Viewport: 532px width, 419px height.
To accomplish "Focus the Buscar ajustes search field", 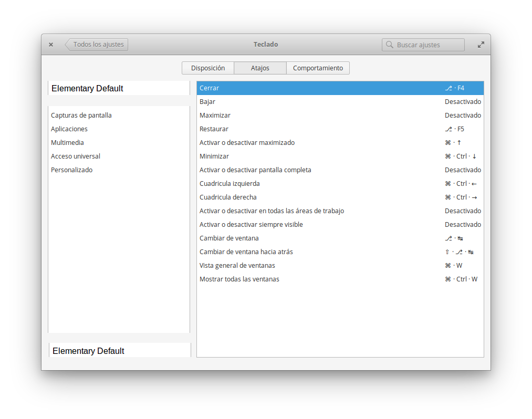I will (423, 45).
